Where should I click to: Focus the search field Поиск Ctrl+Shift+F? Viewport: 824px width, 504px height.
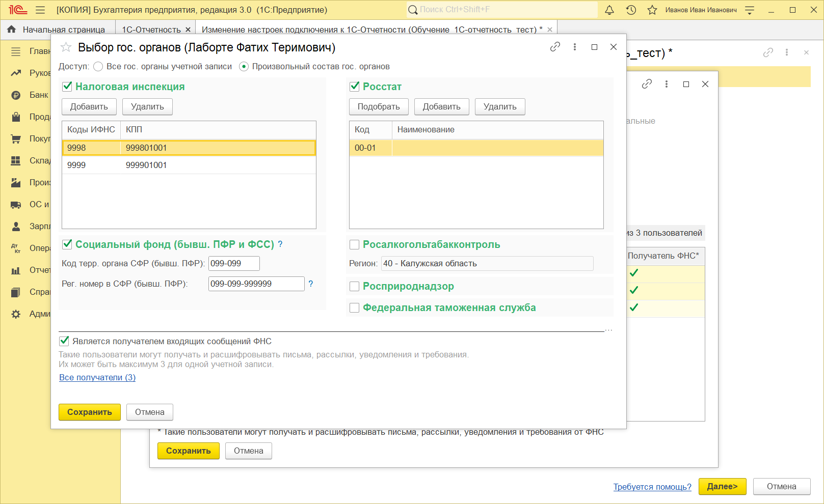[501, 10]
